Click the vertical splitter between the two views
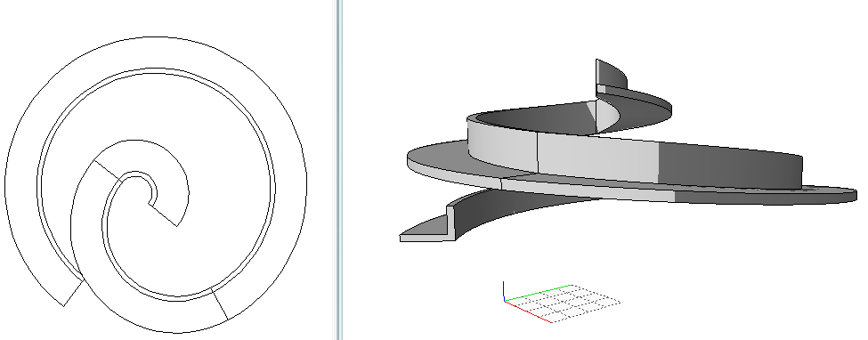Image resolution: width=868 pixels, height=340 pixels. click(x=338, y=170)
